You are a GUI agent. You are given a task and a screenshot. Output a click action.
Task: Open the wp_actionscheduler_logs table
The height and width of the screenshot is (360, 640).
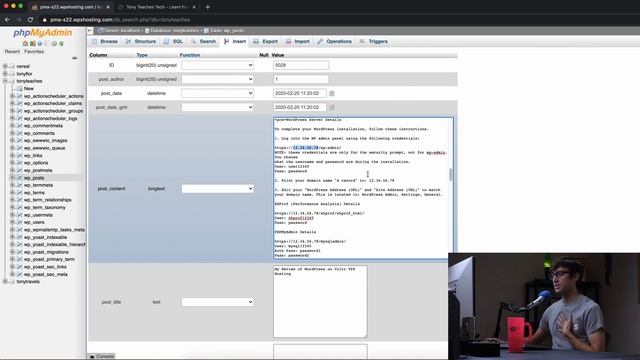pyautogui.click(x=51, y=118)
